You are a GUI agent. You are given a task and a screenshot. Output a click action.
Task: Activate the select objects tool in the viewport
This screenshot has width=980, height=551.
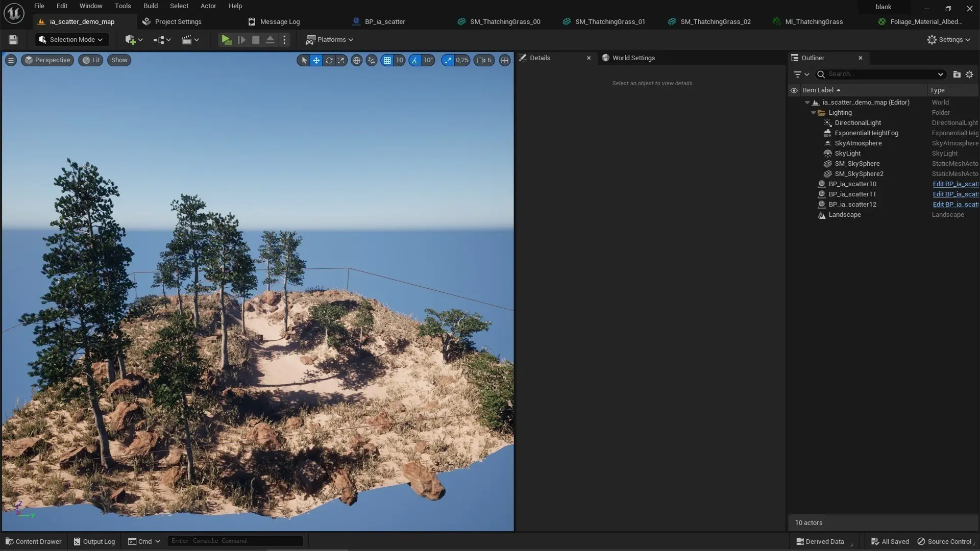[304, 60]
